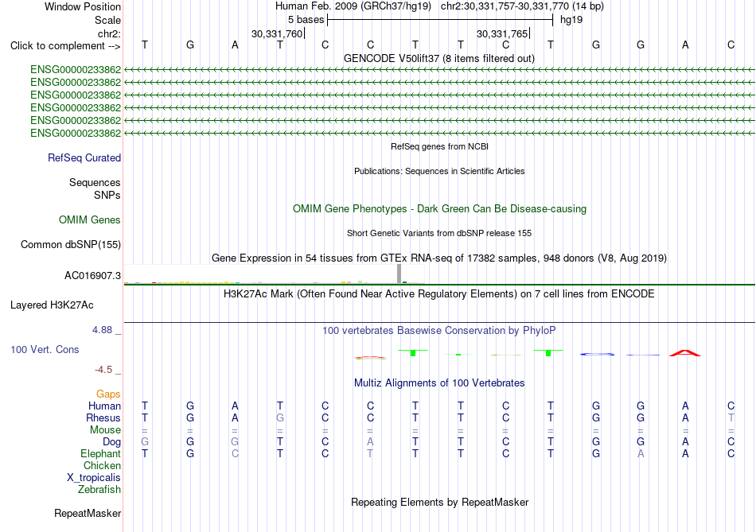
Task: Open the OMIM Gene Phenotypes track title
Action: pos(440,208)
